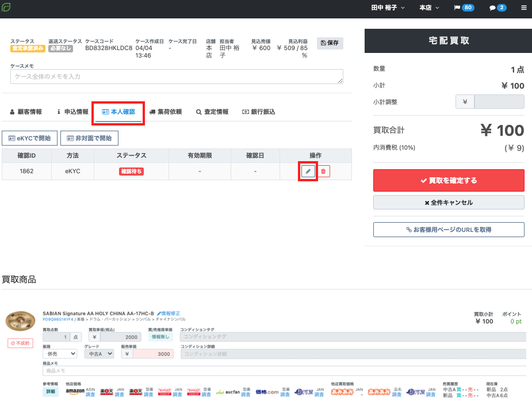Switch to the 銀行振込 tab
Screen dimensions: 532x400
tap(259, 112)
